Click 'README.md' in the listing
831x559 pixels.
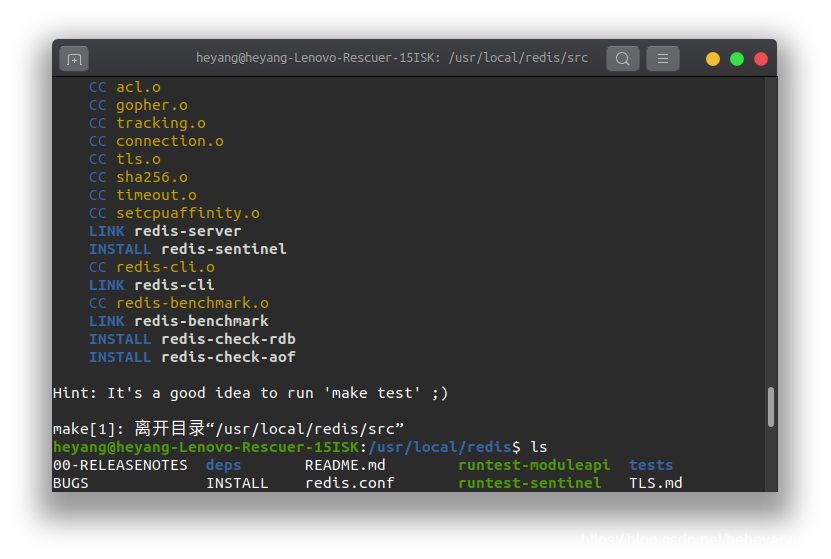tap(345, 465)
